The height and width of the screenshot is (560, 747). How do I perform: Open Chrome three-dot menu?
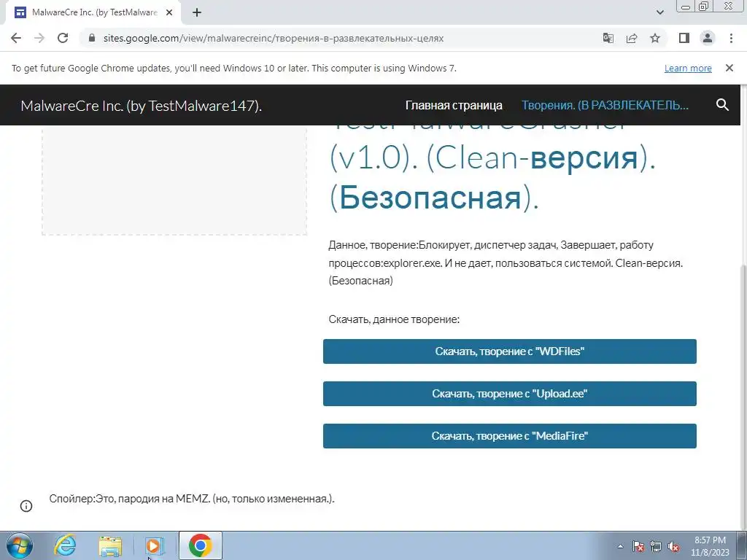731,38
